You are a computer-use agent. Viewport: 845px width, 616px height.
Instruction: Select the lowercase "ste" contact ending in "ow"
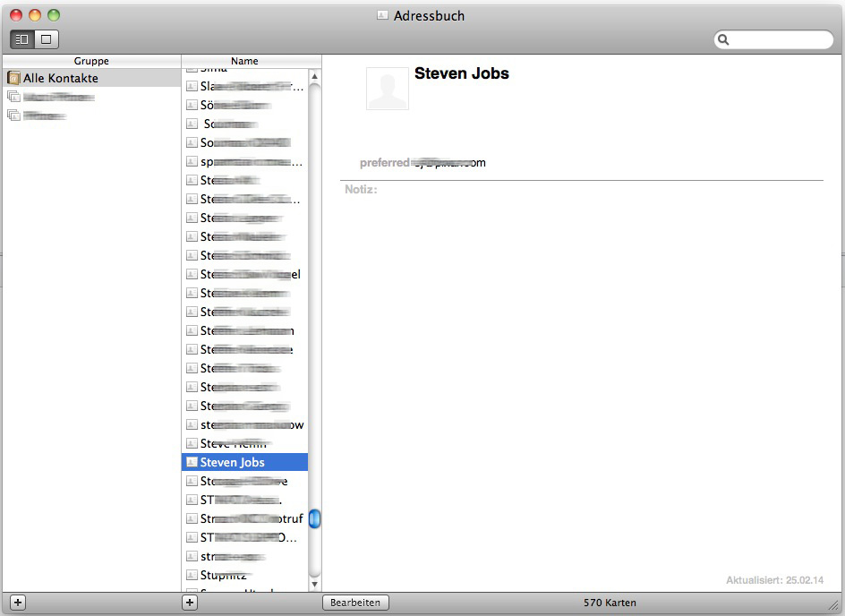pos(245,424)
